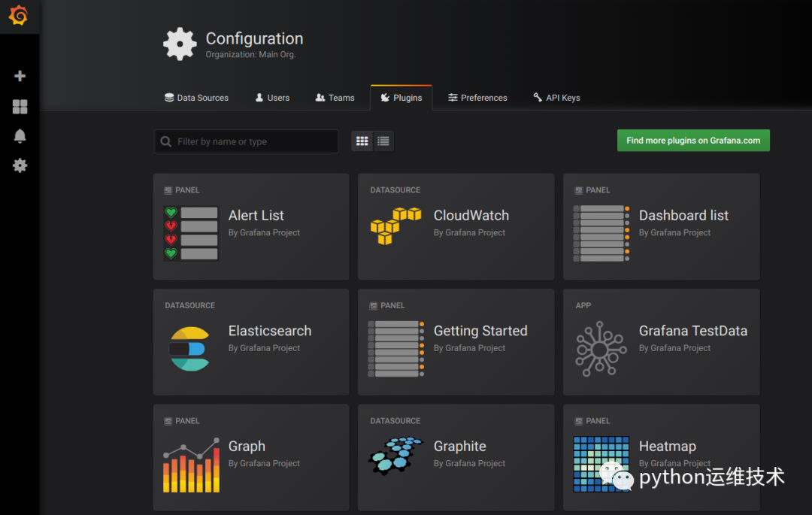The height and width of the screenshot is (515, 812).
Task: Select the Plugins tab
Action: 401,98
